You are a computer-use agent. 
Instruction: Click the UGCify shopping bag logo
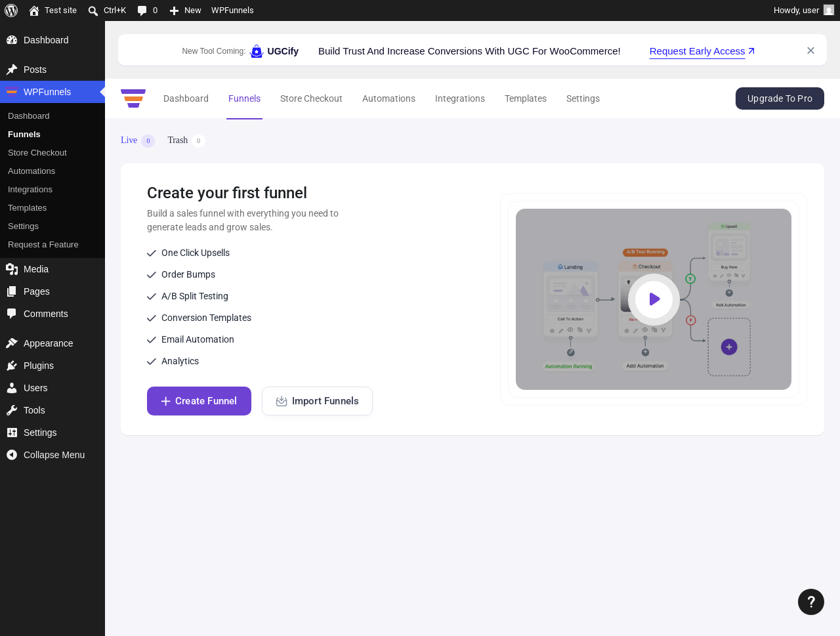click(x=257, y=51)
